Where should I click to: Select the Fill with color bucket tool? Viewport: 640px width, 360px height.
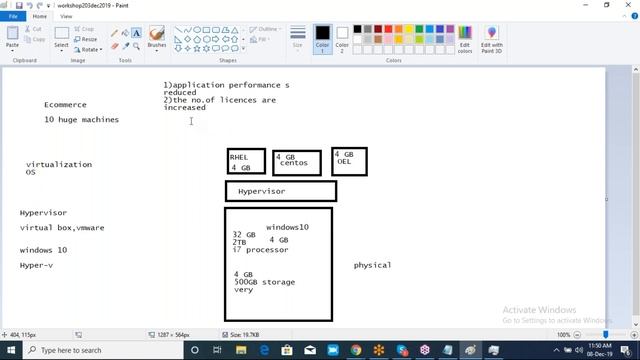(125, 33)
